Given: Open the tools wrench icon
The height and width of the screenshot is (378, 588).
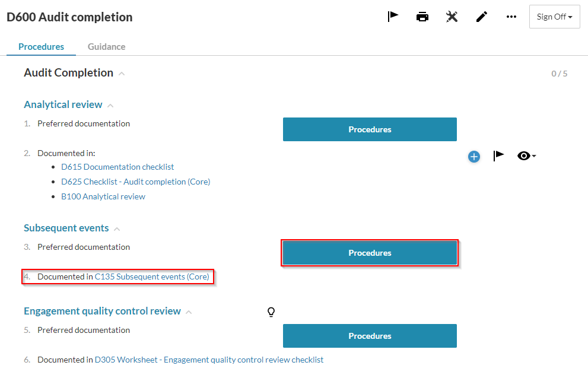Looking at the screenshot, I should (452, 17).
